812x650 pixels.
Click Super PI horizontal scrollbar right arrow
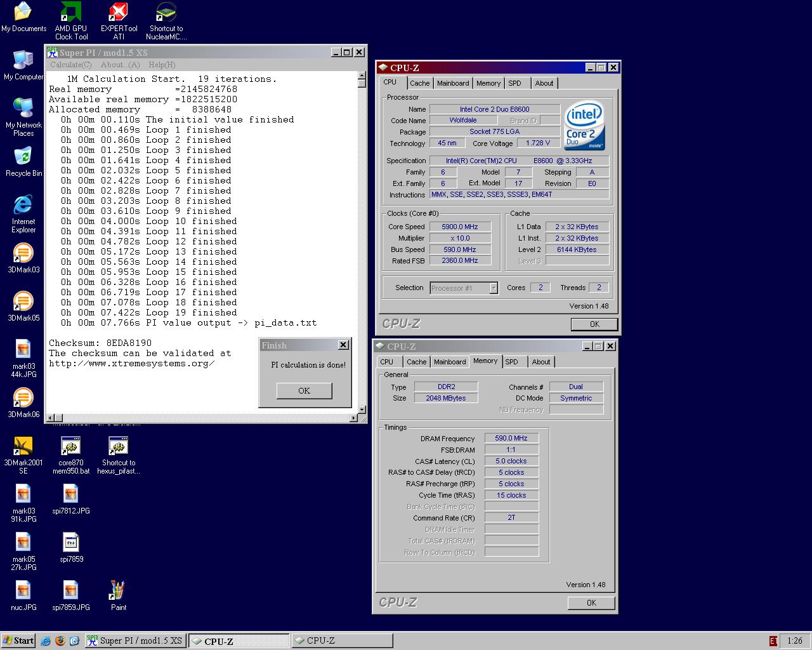(353, 418)
